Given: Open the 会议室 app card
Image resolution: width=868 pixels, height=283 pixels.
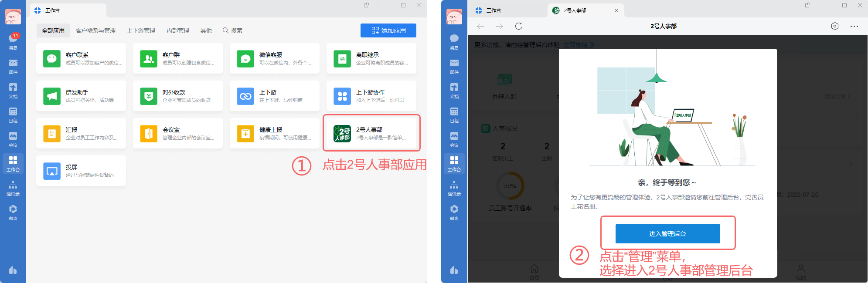Looking at the screenshot, I should tap(178, 133).
